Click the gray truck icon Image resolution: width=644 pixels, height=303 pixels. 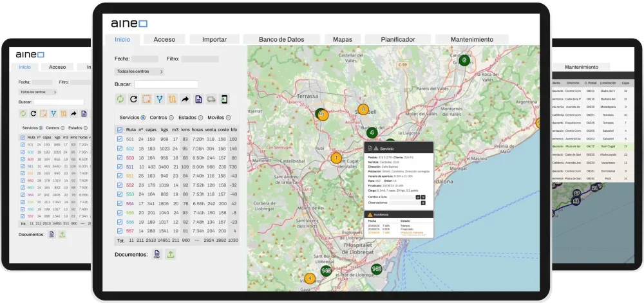tap(211, 99)
